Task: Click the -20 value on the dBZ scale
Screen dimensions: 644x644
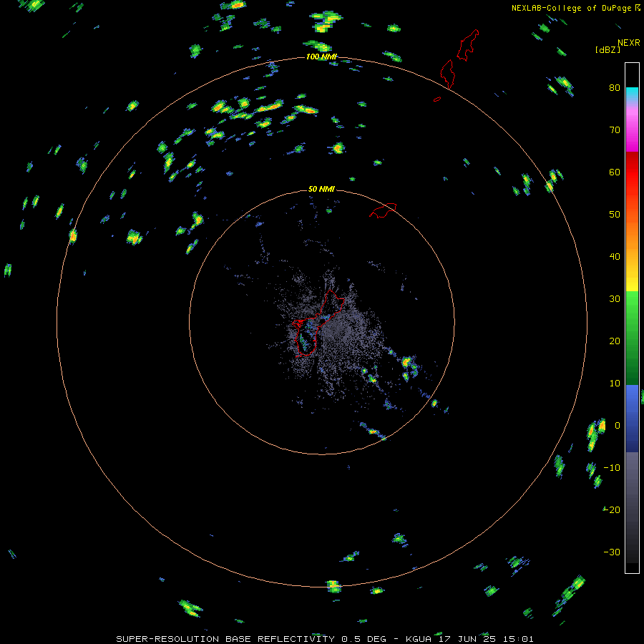Action: [612, 510]
